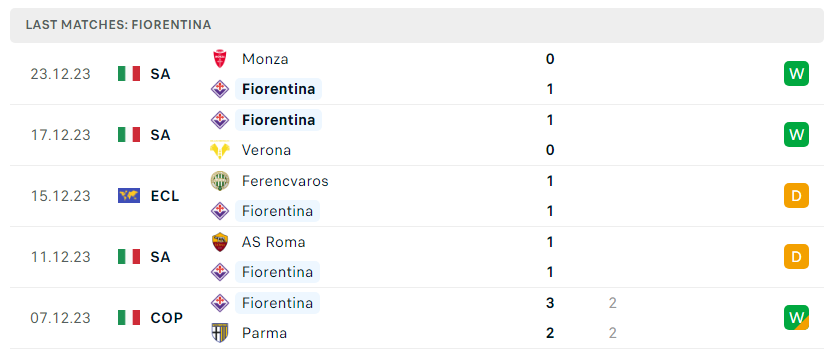Select highlighted Fiorentina name in Parma match
Screen dimensions: 825x361
277,303
